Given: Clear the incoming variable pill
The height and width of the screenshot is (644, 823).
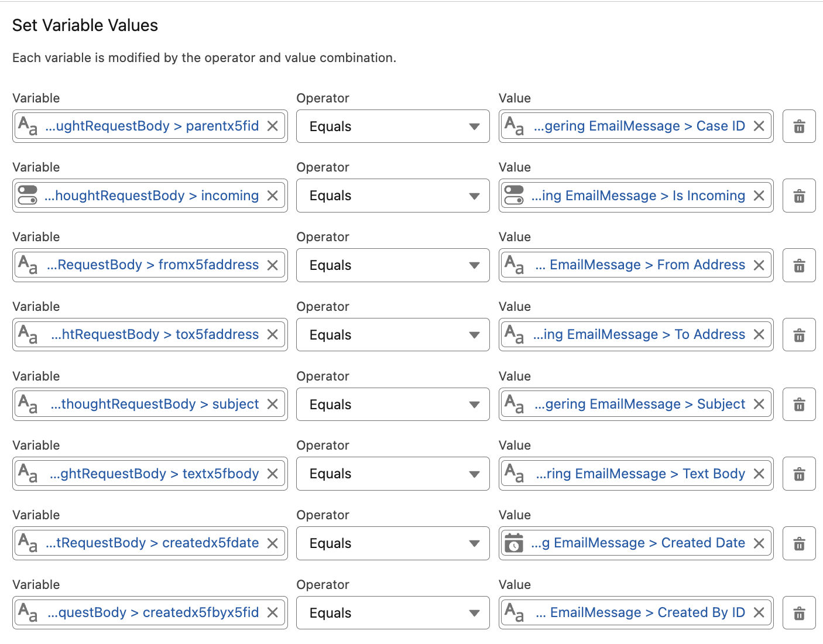Looking at the screenshot, I should click(x=272, y=196).
